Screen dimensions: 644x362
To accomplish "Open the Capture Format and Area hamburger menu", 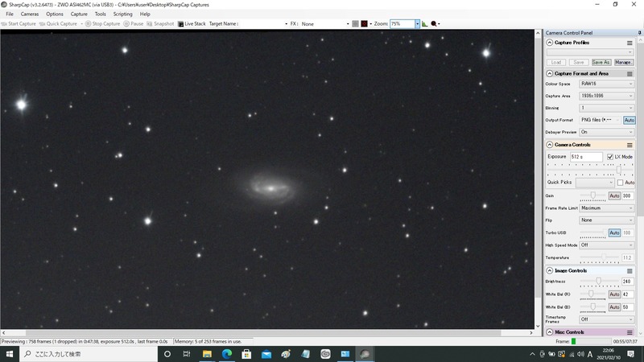I will (630, 73).
